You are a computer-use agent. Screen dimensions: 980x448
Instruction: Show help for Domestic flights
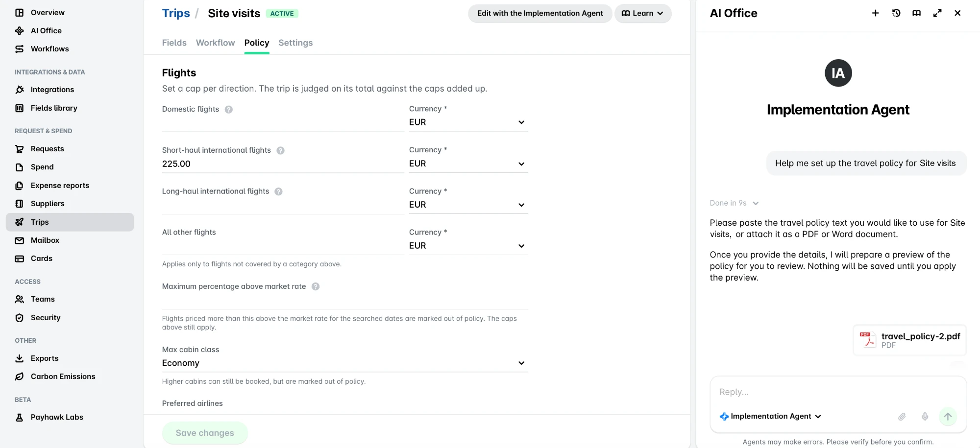tap(229, 110)
